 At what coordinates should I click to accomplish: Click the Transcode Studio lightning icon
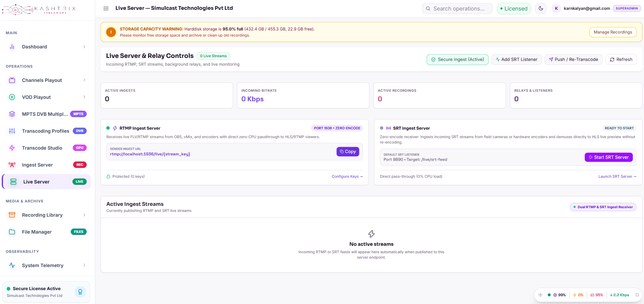[12, 148]
